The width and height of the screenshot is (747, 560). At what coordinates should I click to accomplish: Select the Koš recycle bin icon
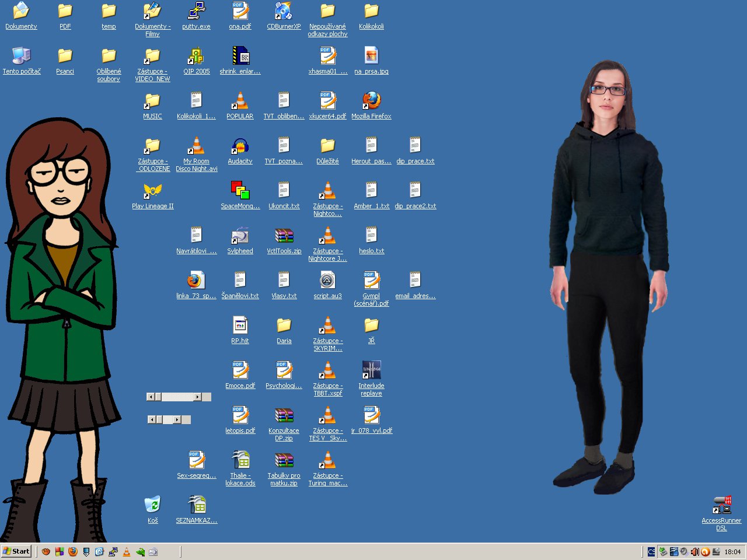[x=152, y=505]
